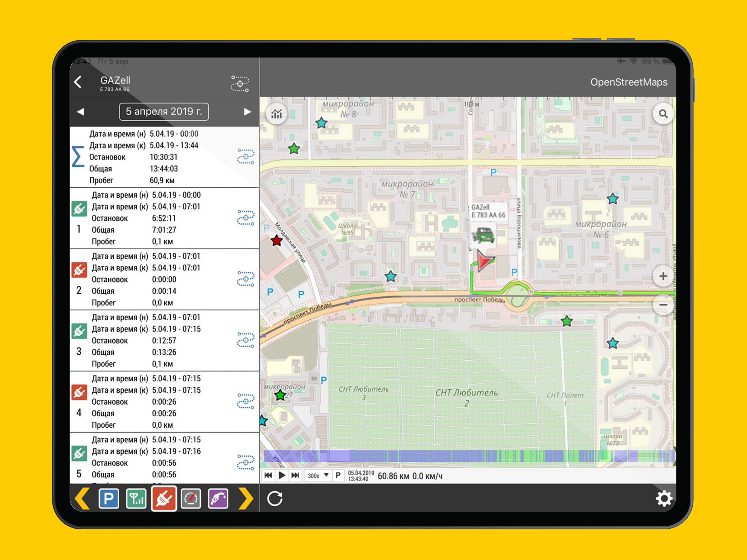
Task: Refresh data with the circular arrow
Action: click(275, 498)
